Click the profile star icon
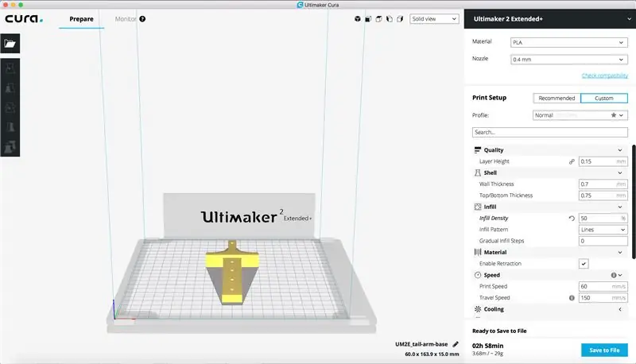The image size is (636, 364). (614, 115)
